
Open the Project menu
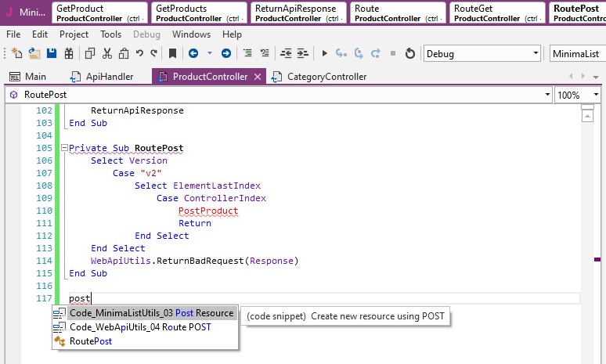tap(74, 34)
